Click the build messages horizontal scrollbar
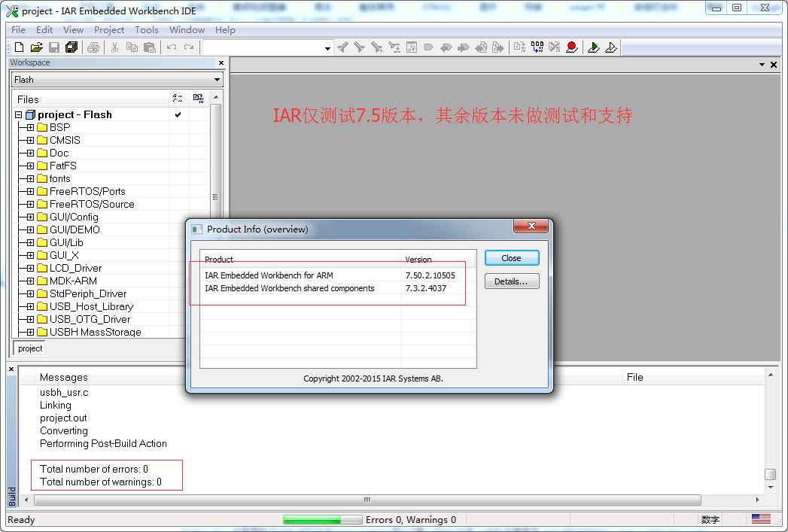The width and height of the screenshot is (788, 532). [367, 500]
